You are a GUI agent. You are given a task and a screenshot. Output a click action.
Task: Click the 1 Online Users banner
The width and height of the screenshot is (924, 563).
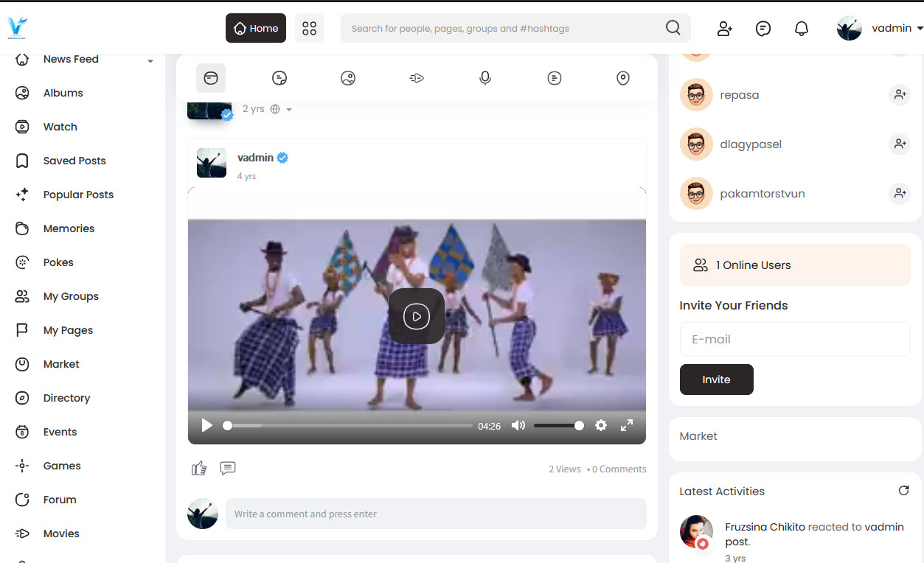pos(795,265)
